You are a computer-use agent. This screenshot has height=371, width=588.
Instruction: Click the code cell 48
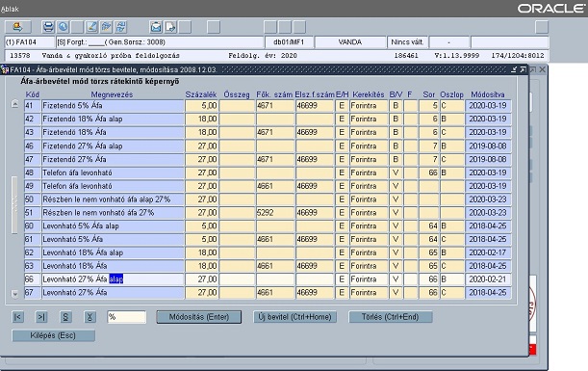click(33, 172)
